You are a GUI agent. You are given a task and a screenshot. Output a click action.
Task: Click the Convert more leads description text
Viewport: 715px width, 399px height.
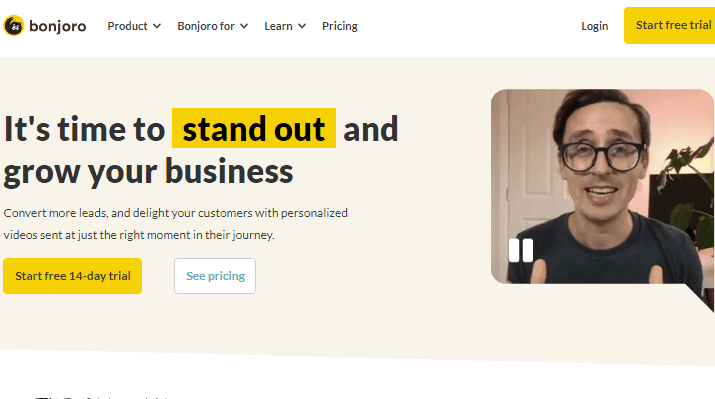tap(176, 224)
